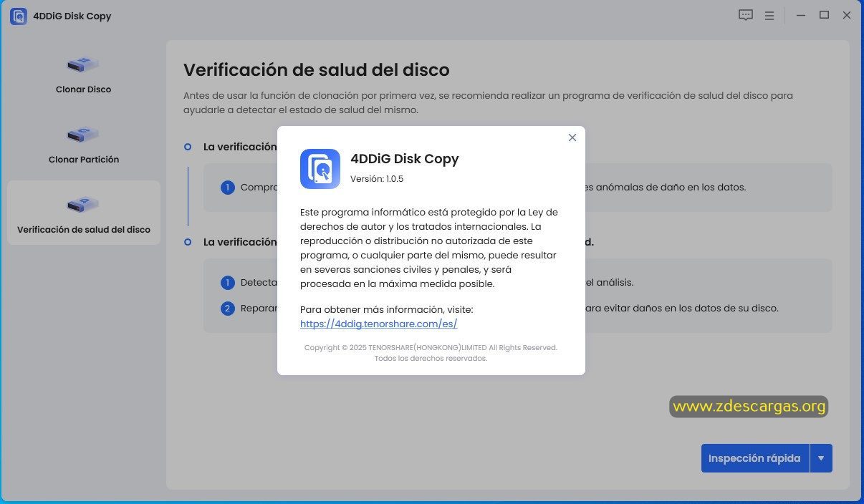
Task: Click the 4DDiG Disk Copy title bar logo
Action: tap(19, 16)
